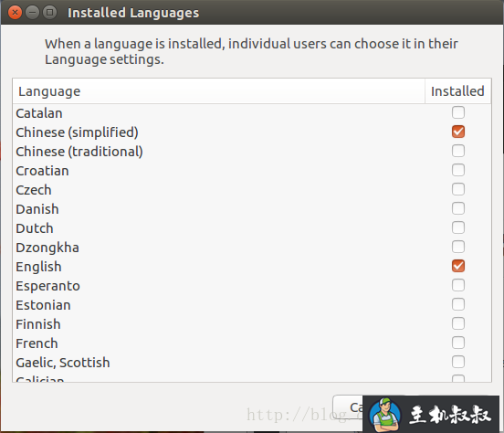Select the Estonian row in list
Screen dimensions: 504x433
252,305
